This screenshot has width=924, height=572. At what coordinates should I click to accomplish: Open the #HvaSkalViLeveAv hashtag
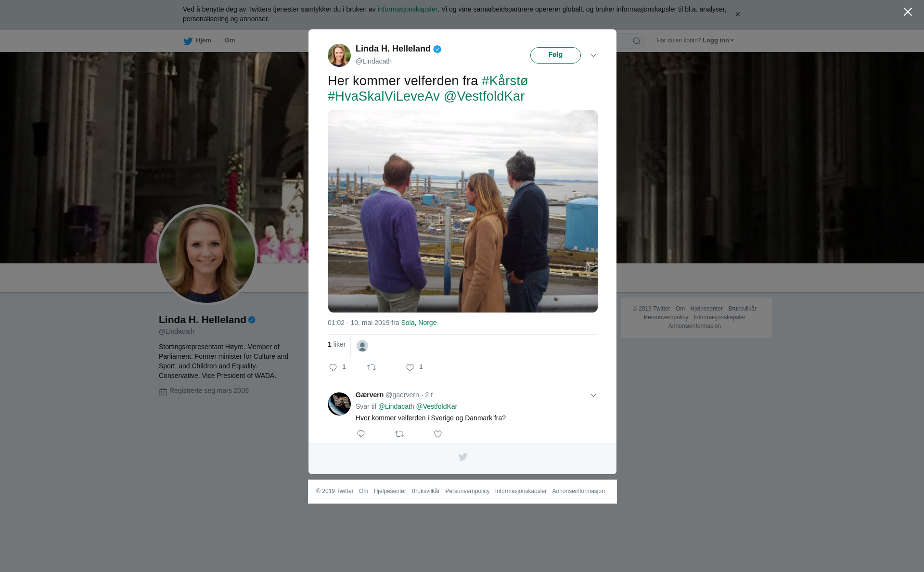coord(384,96)
